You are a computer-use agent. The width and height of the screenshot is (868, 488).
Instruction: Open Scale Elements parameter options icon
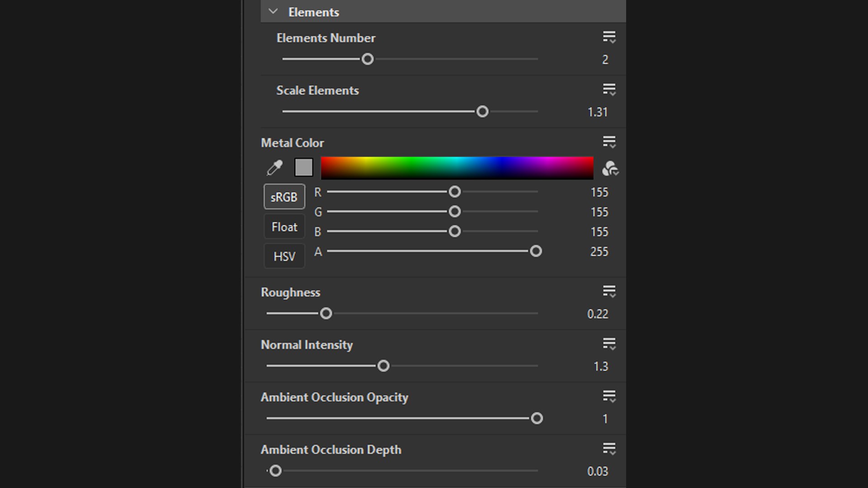[609, 89]
